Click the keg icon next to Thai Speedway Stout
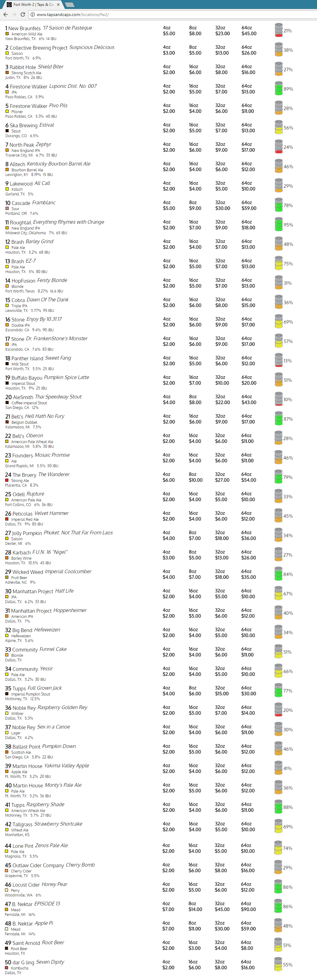 (278, 399)
